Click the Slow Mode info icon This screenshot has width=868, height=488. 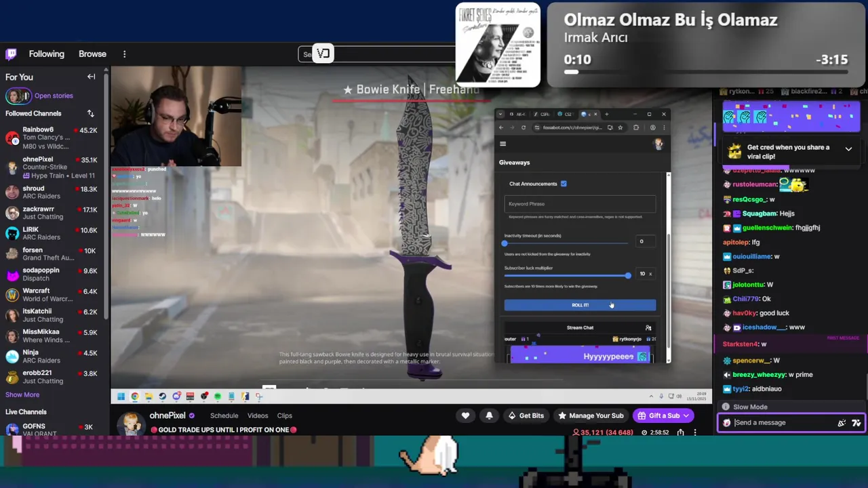[726, 407]
